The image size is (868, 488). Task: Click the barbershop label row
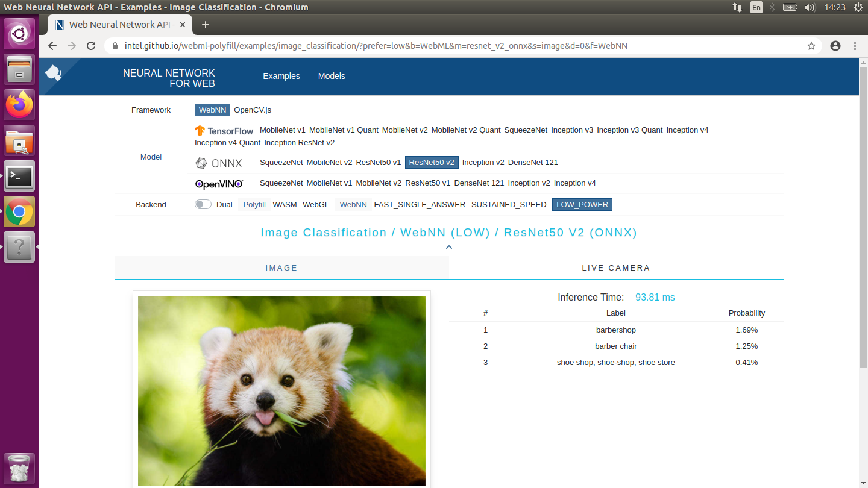(616, 330)
